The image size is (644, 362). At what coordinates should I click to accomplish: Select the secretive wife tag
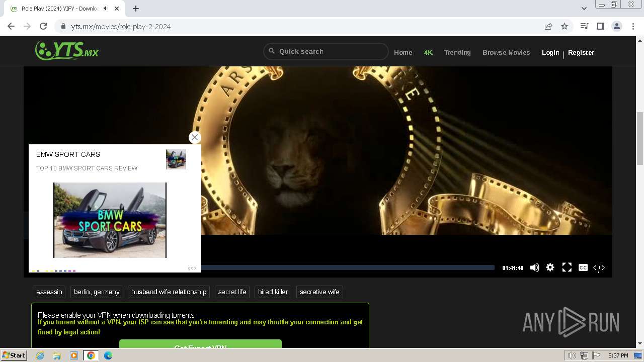pos(319,292)
